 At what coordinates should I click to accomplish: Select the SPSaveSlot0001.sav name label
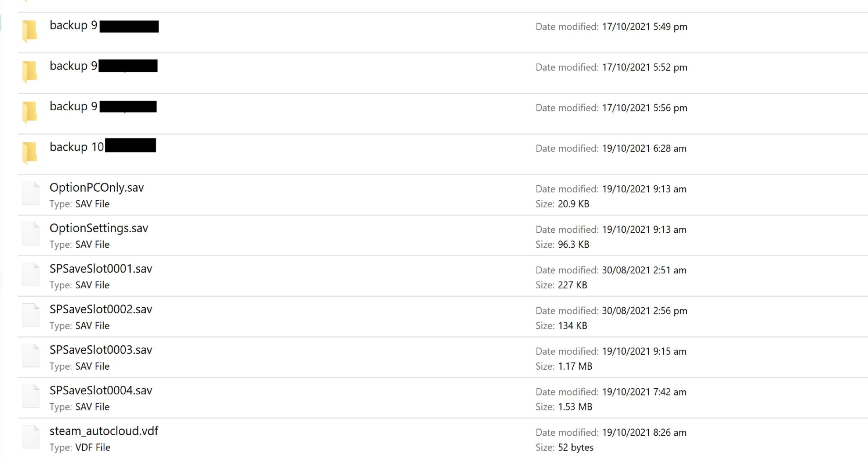[x=101, y=269]
